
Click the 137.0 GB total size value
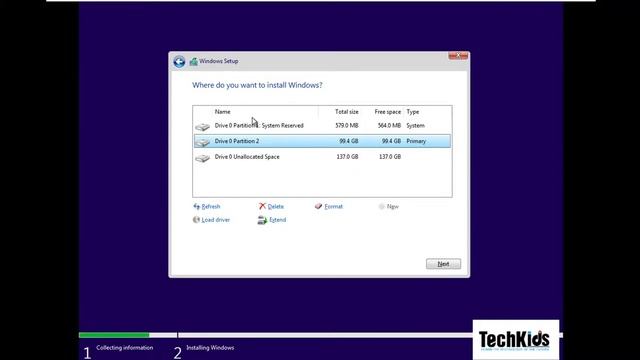point(347,157)
